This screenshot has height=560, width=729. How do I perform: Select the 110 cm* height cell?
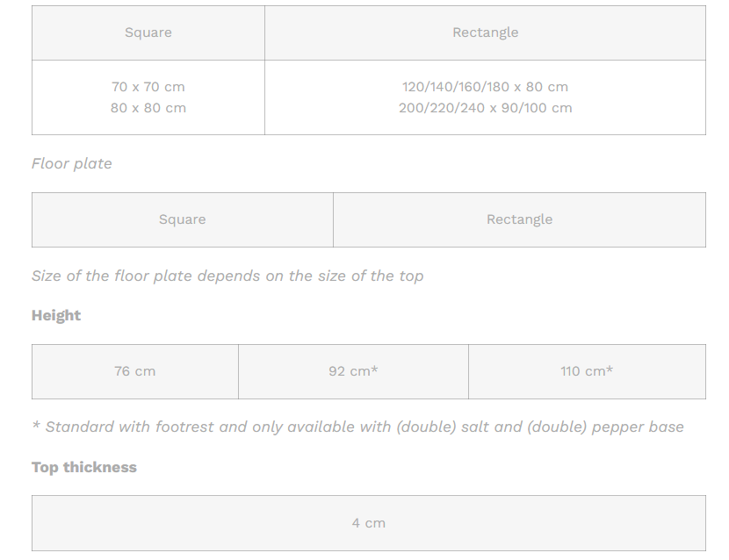click(x=587, y=371)
